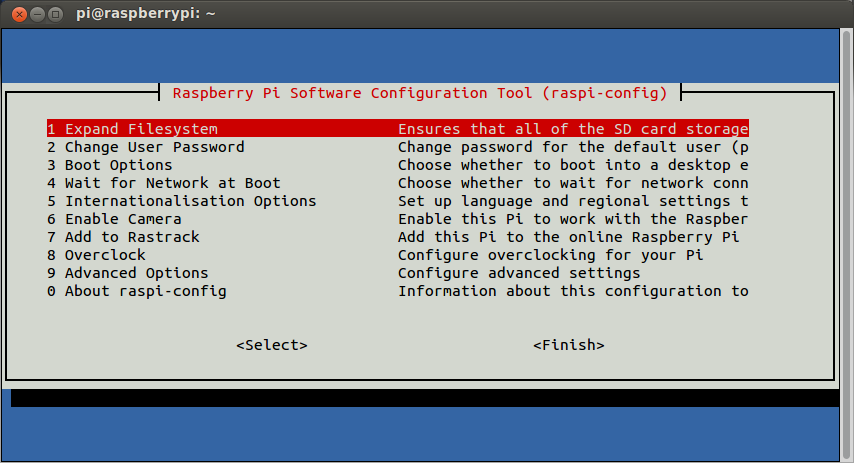
Task: Click the 'Configure overclocking for your Pi' description
Action: coord(550,255)
